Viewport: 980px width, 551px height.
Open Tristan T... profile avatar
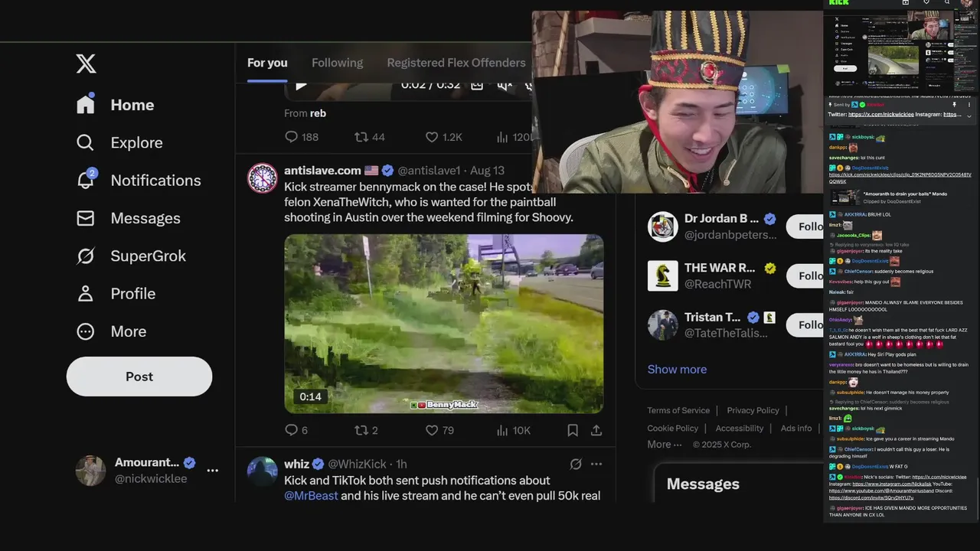pos(663,324)
